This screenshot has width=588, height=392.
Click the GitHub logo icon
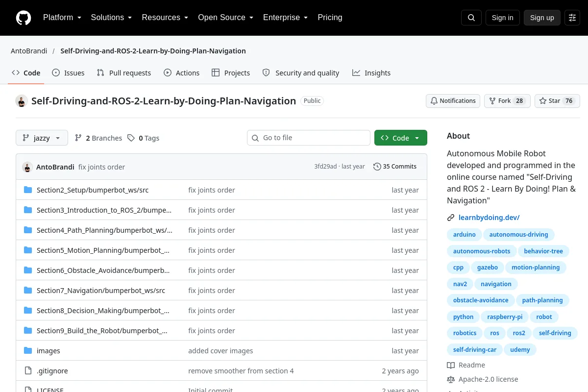pyautogui.click(x=24, y=18)
